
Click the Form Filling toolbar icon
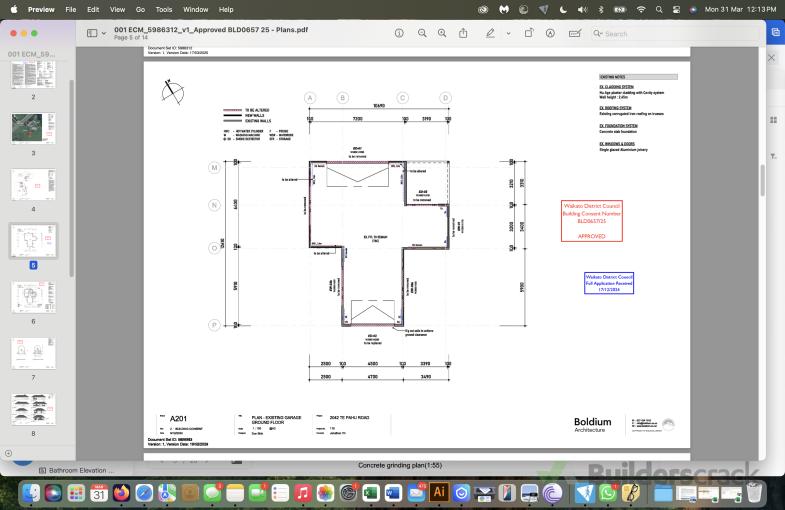[574, 33]
